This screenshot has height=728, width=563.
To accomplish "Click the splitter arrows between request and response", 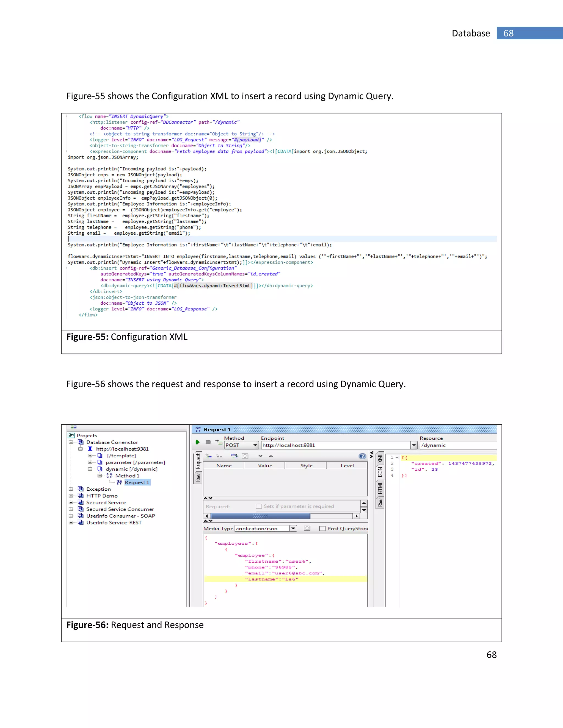I will click(x=371, y=455).
